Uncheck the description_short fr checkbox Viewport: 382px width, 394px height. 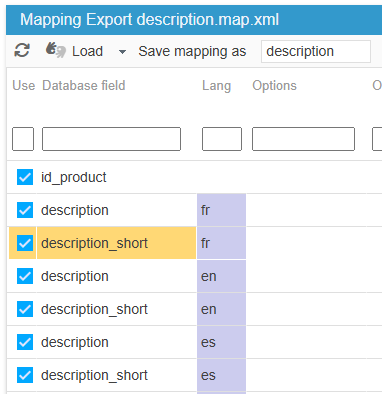tap(25, 243)
